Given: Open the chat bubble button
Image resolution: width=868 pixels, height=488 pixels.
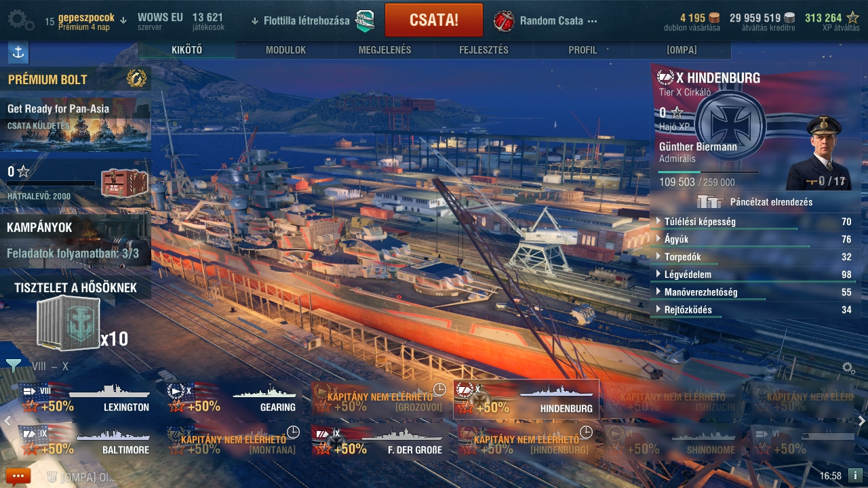Looking at the screenshot, I should click(x=18, y=476).
